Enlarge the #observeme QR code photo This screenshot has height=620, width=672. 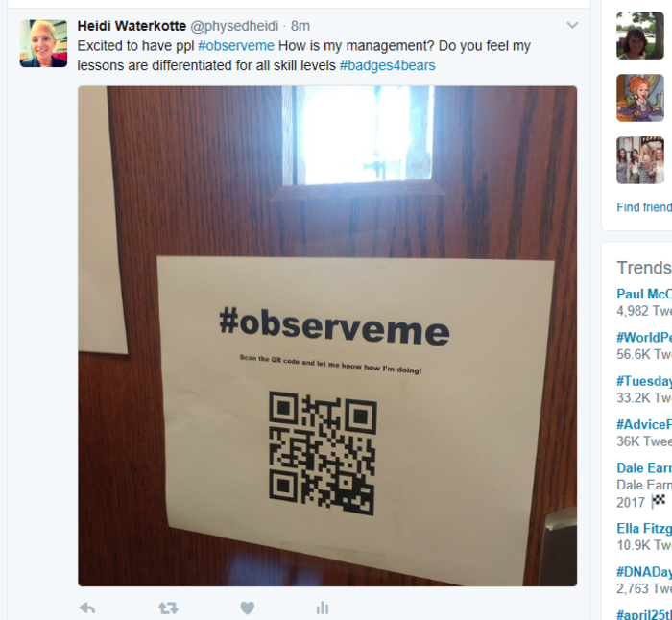point(327,336)
